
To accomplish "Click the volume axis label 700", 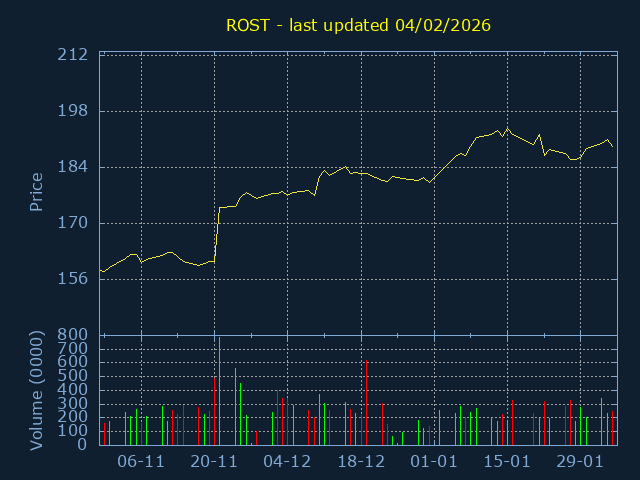I will pyautogui.click(x=73, y=349).
